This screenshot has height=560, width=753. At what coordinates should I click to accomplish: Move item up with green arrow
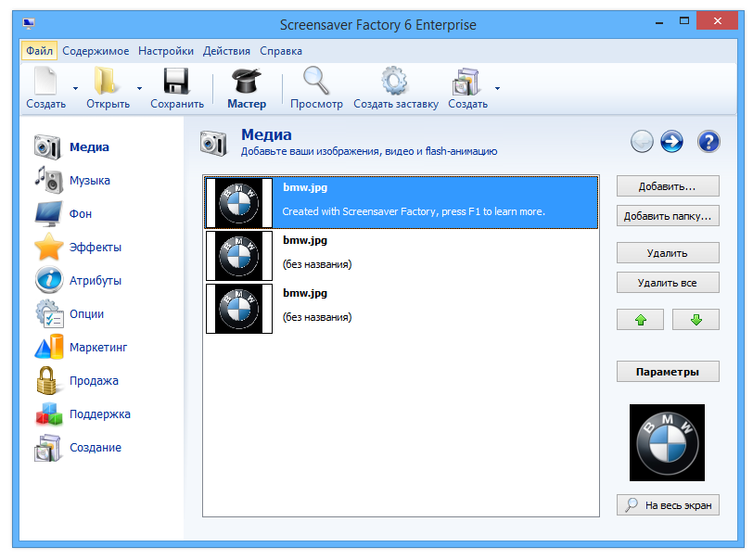(x=640, y=319)
